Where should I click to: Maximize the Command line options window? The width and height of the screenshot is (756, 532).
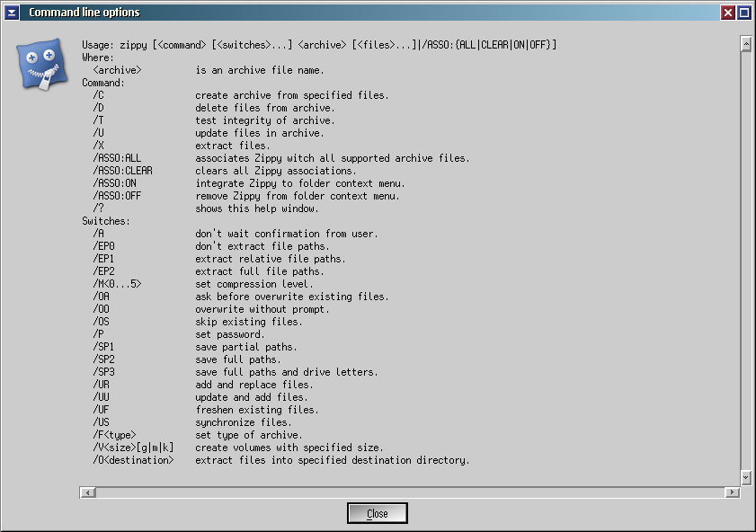click(743, 13)
